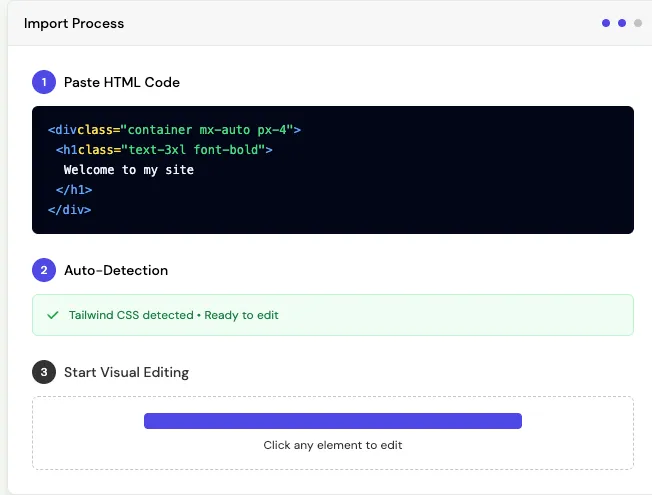Click the green checkmark icon
652x495 pixels.
(x=53, y=315)
